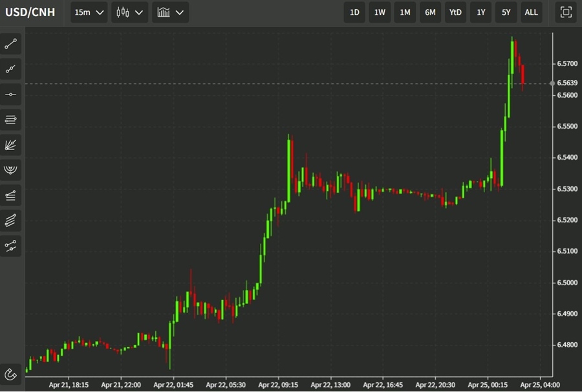Set chart range to YtD
582x392 pixels.
[455, 12]
